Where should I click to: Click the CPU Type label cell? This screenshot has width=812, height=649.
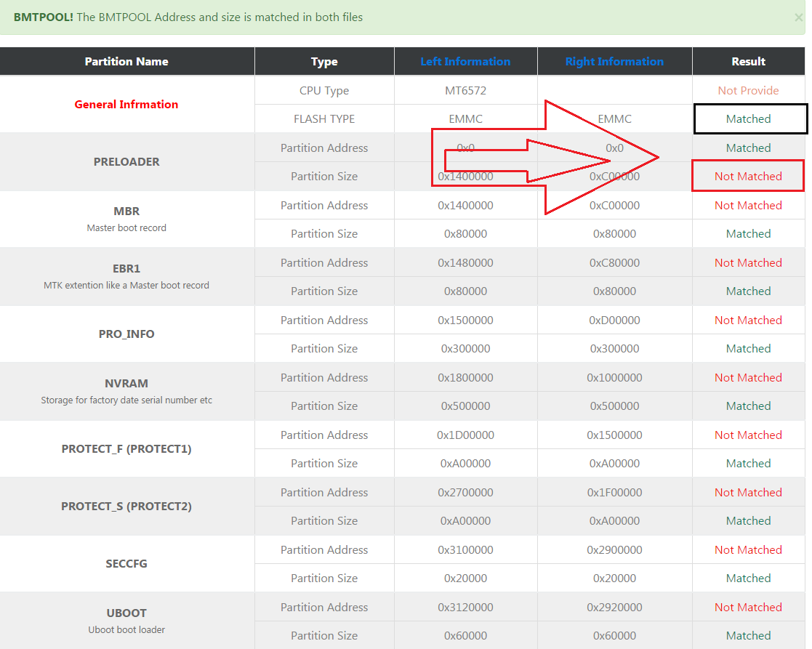point(324,91)
